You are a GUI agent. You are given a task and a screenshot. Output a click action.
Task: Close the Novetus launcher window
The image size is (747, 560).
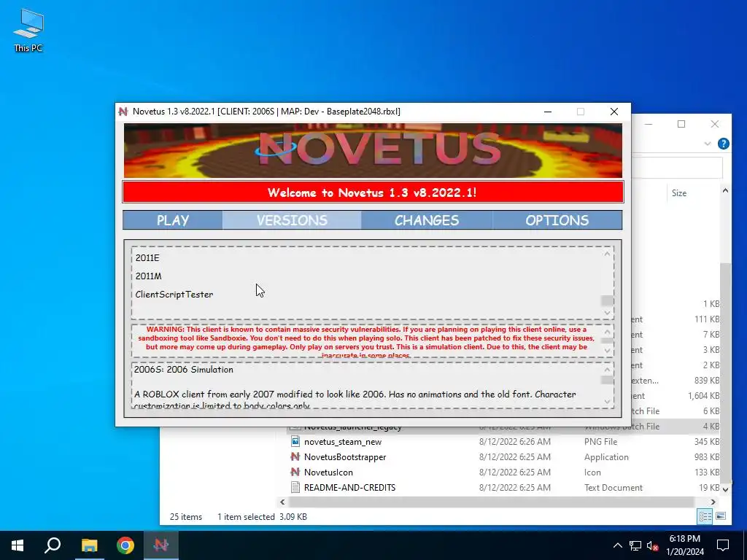614,112
